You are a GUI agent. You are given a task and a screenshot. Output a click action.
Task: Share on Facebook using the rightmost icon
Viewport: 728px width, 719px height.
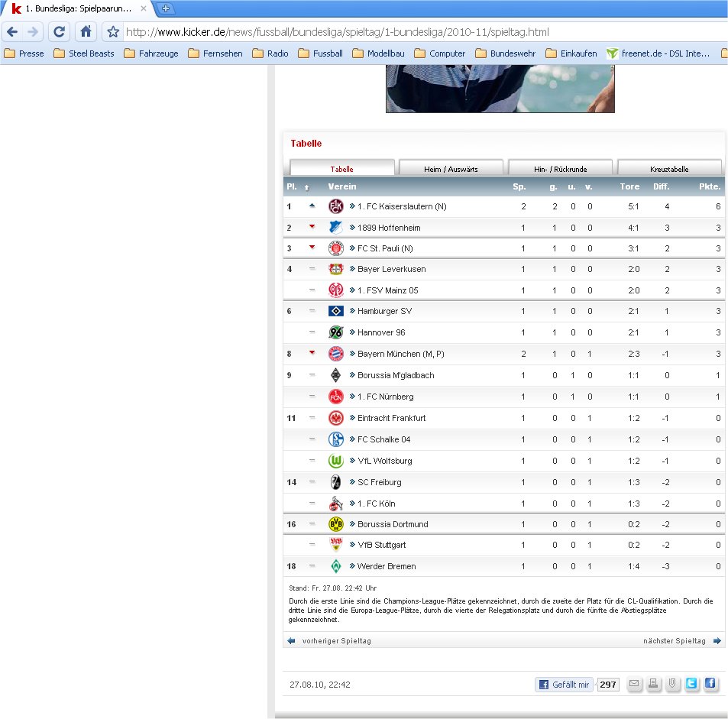[x=710, y=684]
